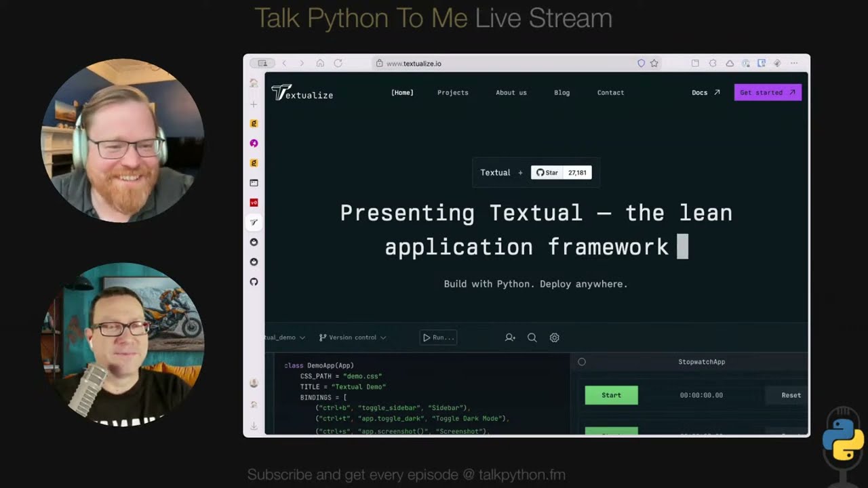Open the settings gear in demo toolbar

(x=554, y=338)
